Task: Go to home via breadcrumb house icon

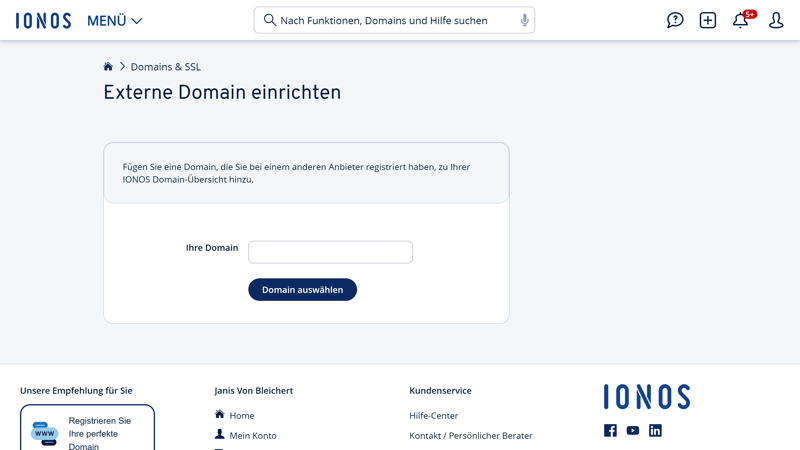Action: 108,67
